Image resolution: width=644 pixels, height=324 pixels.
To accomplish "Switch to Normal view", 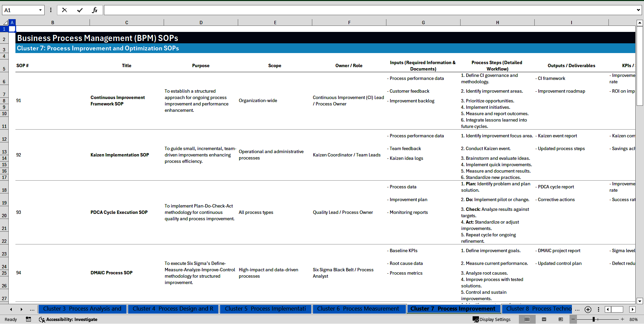I will tap(527, 319).
